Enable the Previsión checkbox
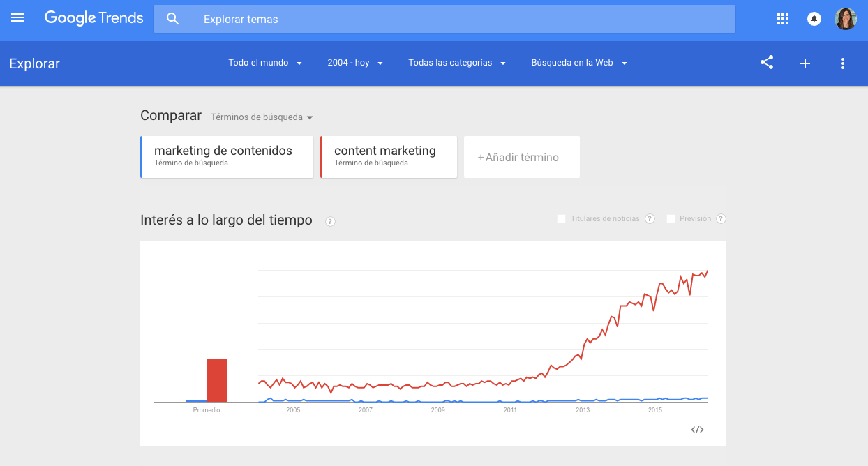 pos(671,219)
